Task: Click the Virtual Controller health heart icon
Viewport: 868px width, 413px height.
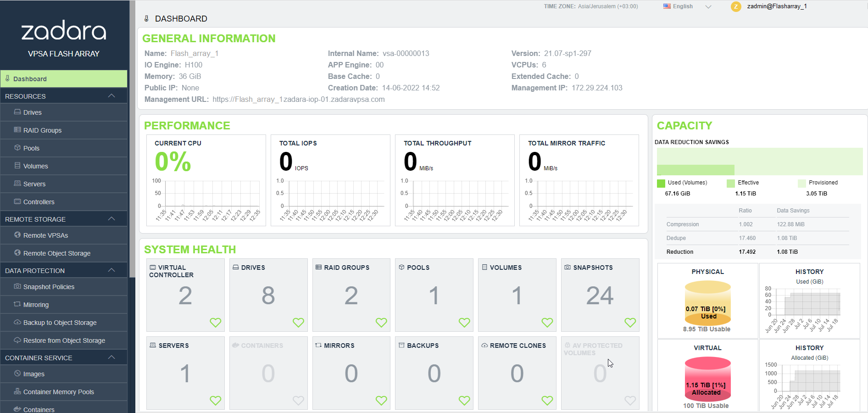Action: click(x=216, y=323)
